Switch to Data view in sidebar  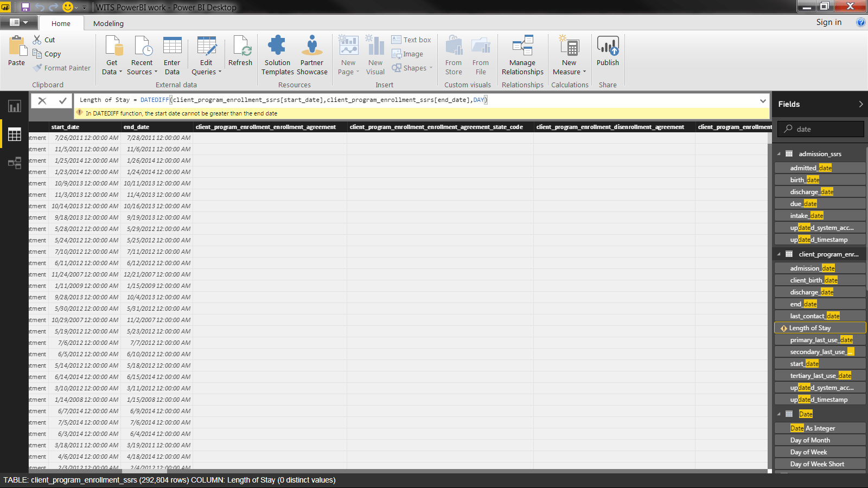(x=15, y=134)
